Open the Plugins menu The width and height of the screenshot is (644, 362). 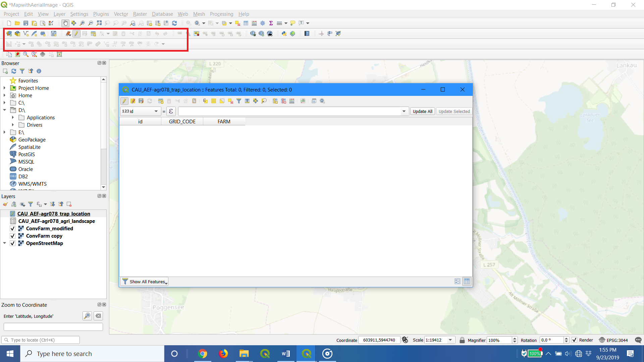pyautogui.click(x=101, y=14)
